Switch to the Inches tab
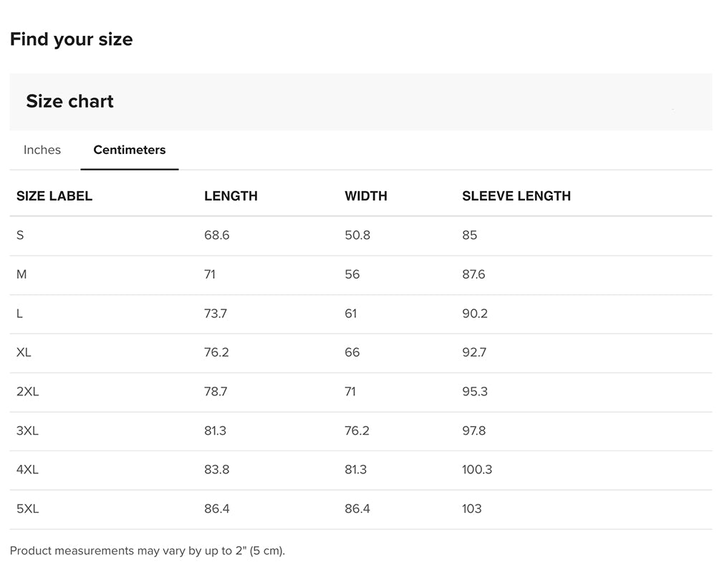This screenshot has width=722, height=588. point(42,150)
